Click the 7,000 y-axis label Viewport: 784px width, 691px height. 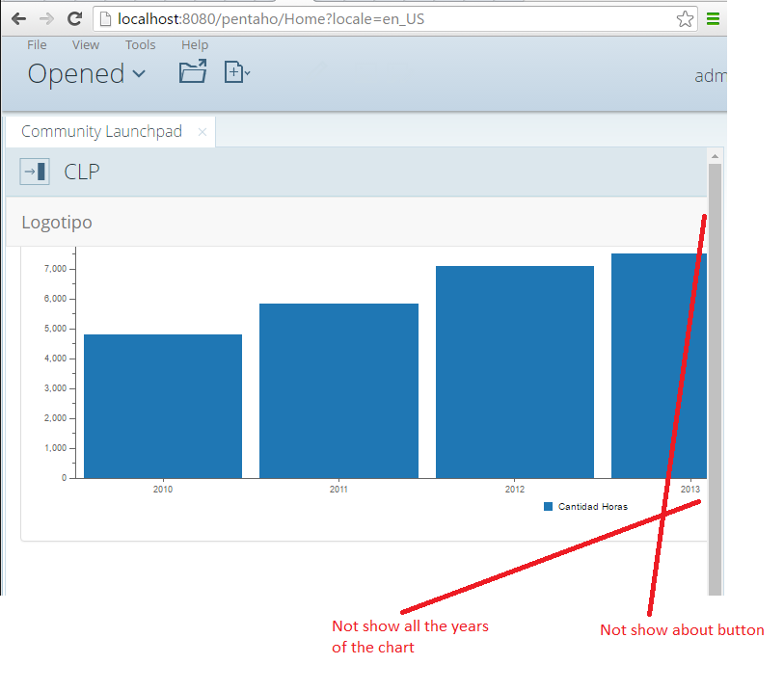(55, 269)
